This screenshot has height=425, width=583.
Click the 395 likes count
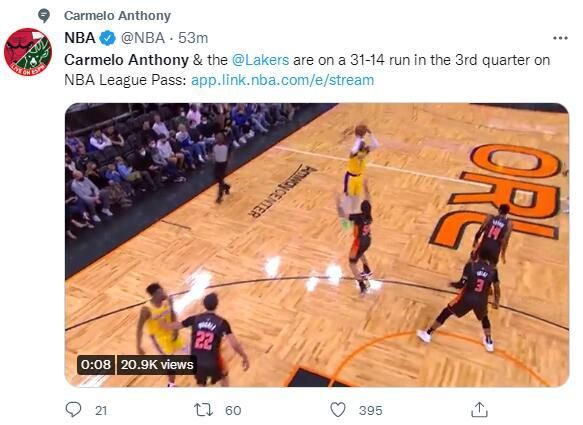coord(370,410)
